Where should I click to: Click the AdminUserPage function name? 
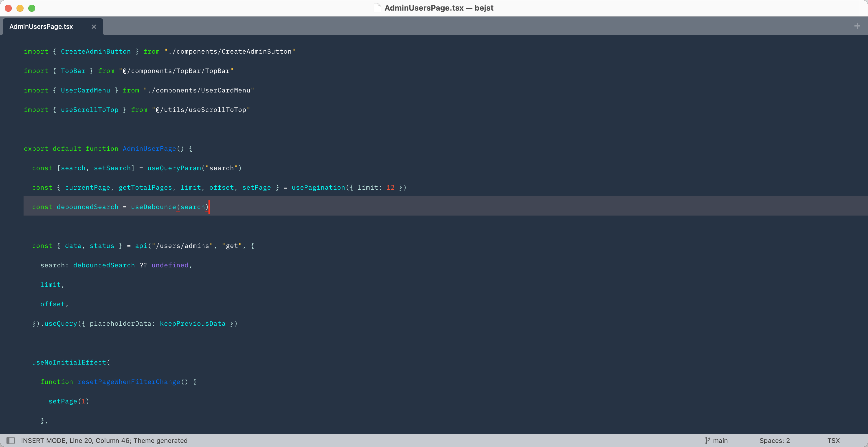(149, 149)
